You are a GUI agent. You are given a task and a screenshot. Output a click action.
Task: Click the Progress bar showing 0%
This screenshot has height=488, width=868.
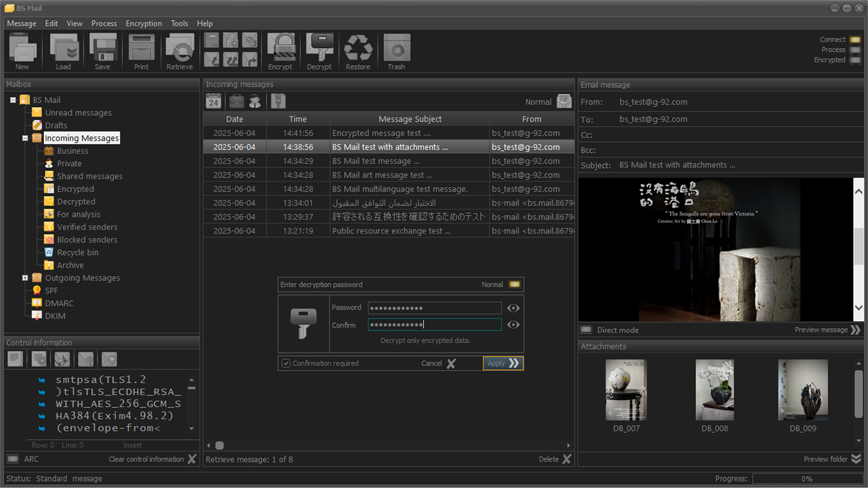point(807,479)
